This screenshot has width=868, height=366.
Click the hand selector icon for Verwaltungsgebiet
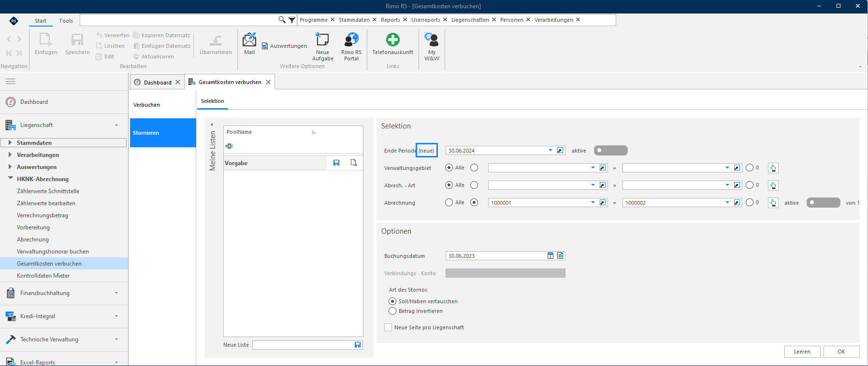[773, 168]
